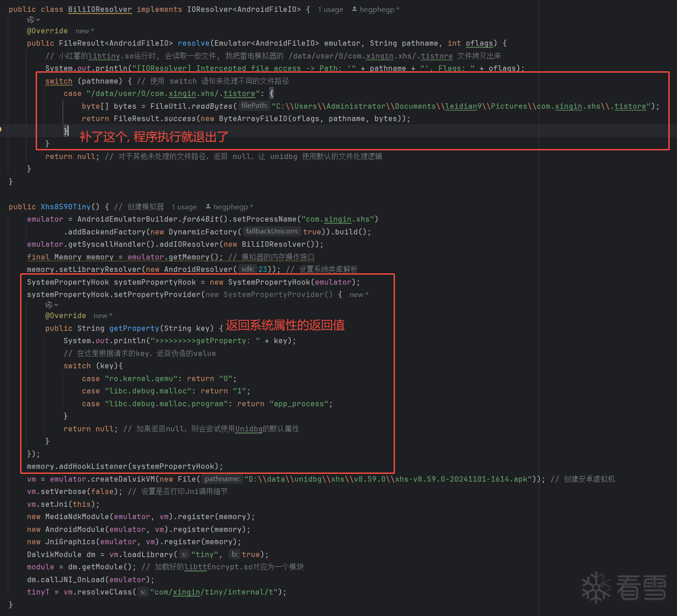This screenshot has width=677, height=616.
Task: Click the "filePath:" parameter hint in readBytes
Action: coord(255,106)
